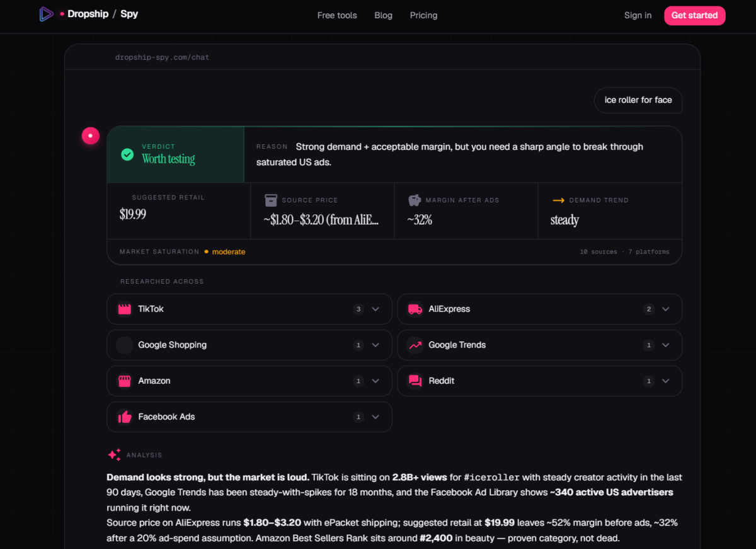Click the Dropship / Spy brand name
This screenshot has width=756, height=549.
pyautogui.click(x=103, y=14)
